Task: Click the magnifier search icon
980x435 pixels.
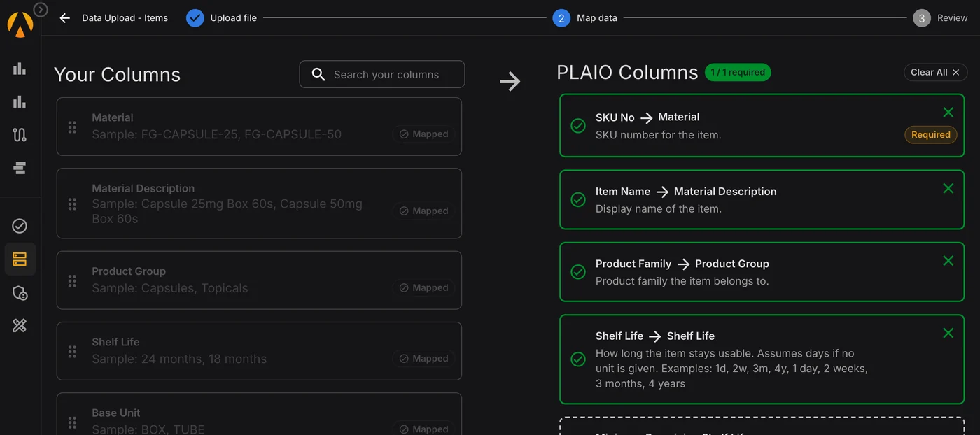Action: coord(318,74)
